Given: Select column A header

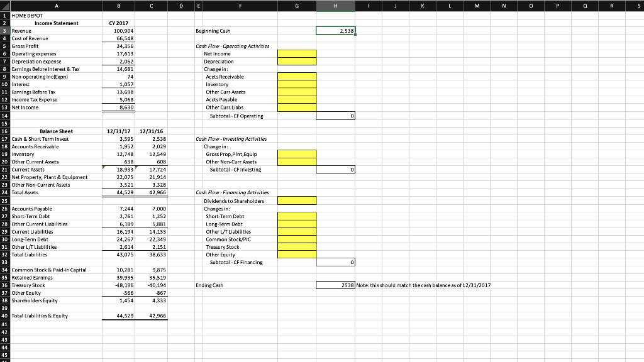Looking at the screenshot, I should 56,5.
